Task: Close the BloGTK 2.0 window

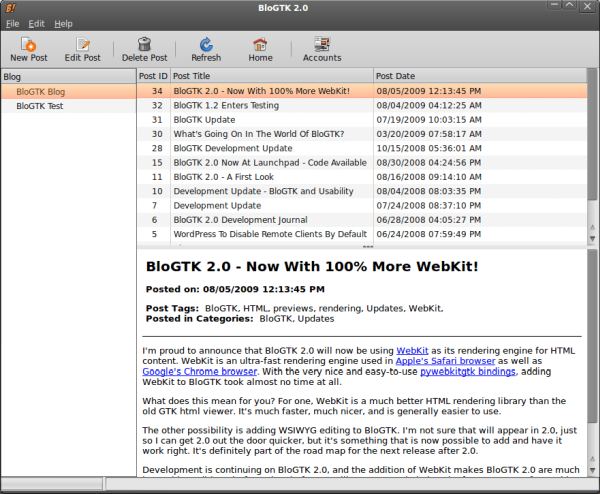Action: tap(587, 6)
